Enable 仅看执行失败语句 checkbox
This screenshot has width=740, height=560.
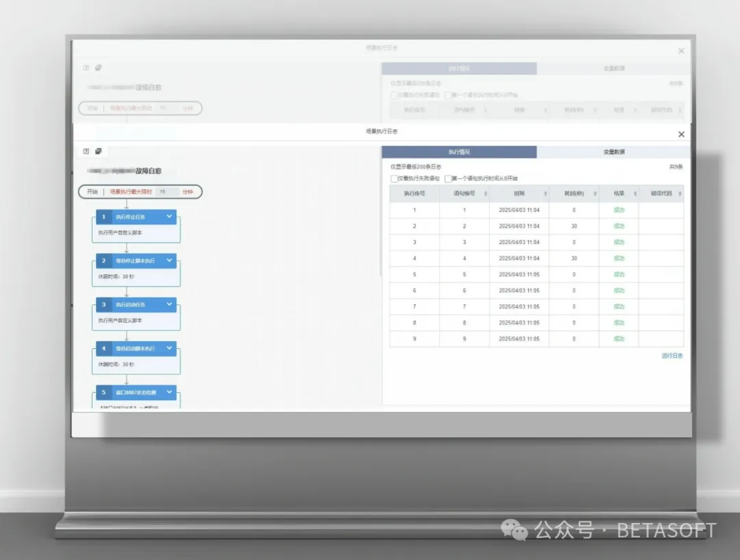click(394, 178)
